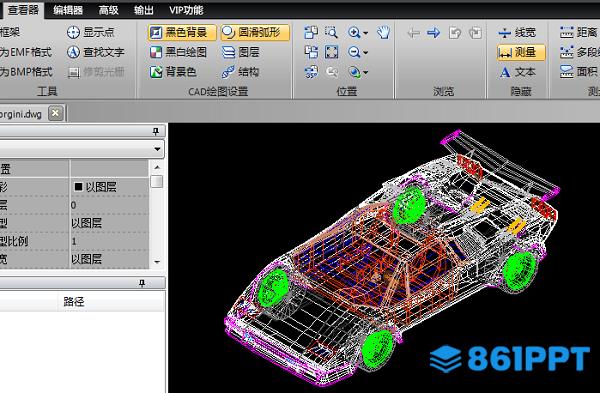
Task: Go to next view with the blue right arrow
Action: coord(434,33)
